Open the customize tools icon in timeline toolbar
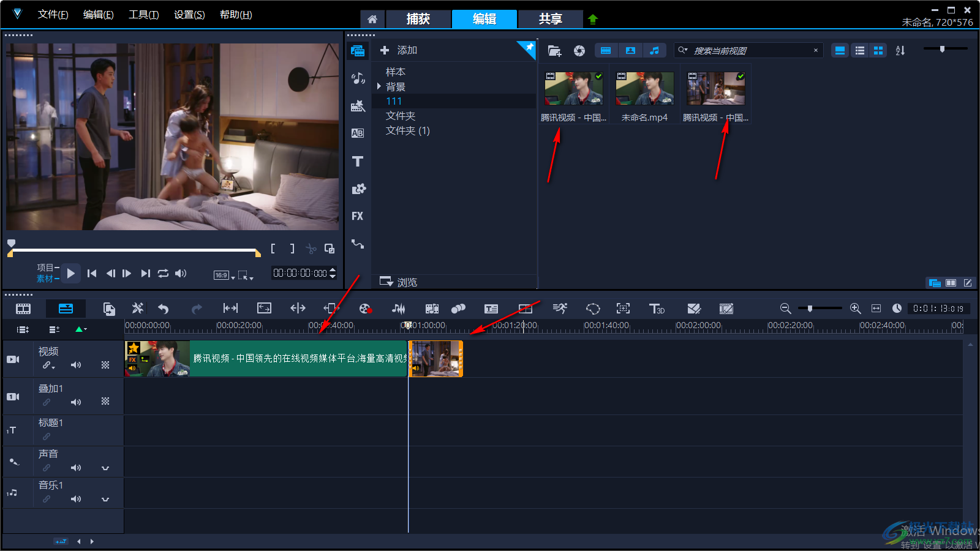980x551 pixels. coord(138,309)
